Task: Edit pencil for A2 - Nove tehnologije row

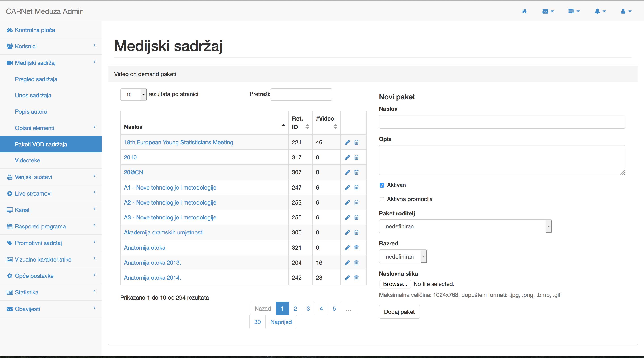Action: [347, 203]
